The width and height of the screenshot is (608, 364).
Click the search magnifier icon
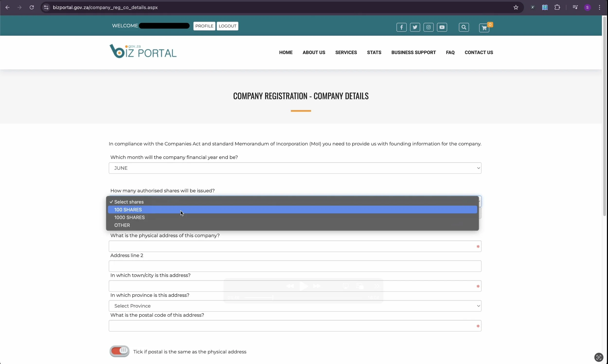[464, 27]
